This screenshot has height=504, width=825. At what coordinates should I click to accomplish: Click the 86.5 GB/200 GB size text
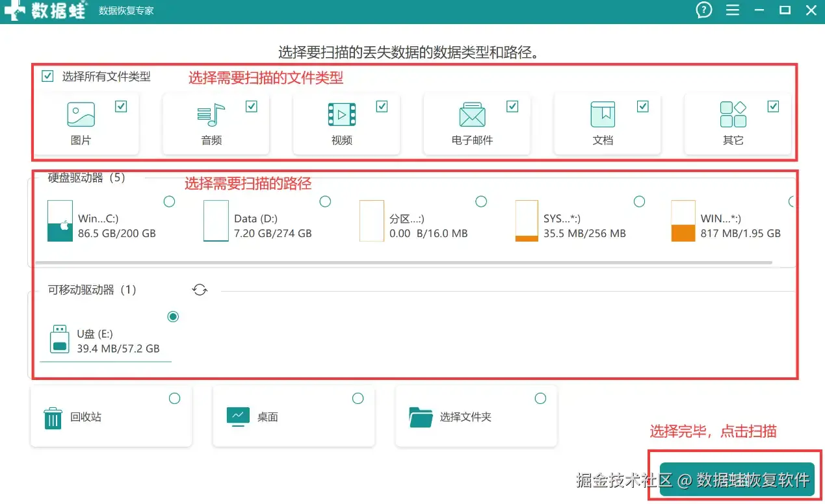pos(117,233)
